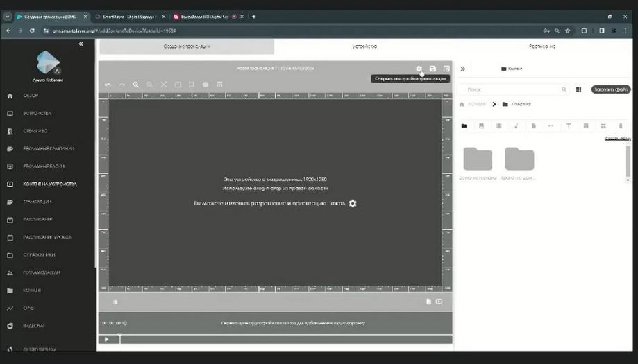Filter content by audio note icon
This screenshot has width=638, height=364.
(516, 126)
